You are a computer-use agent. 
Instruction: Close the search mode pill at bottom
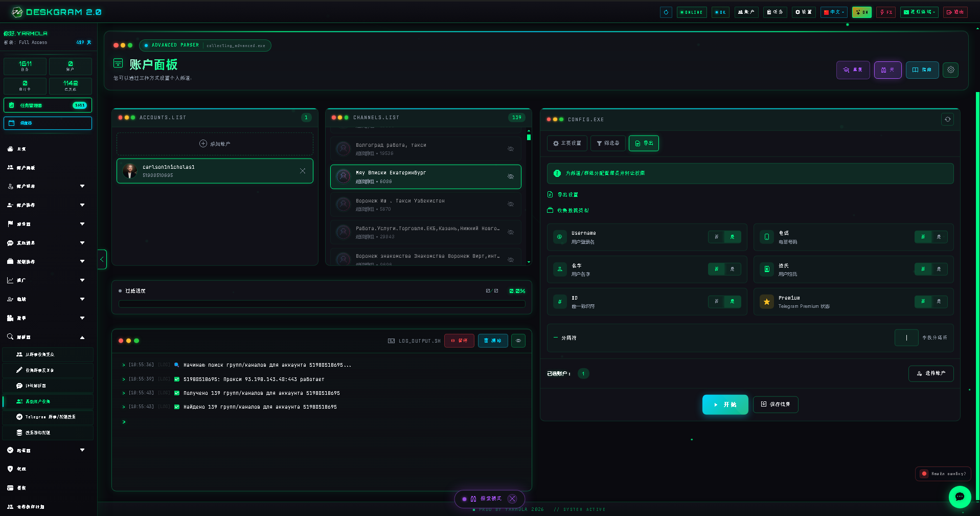(x=513, y=499)
